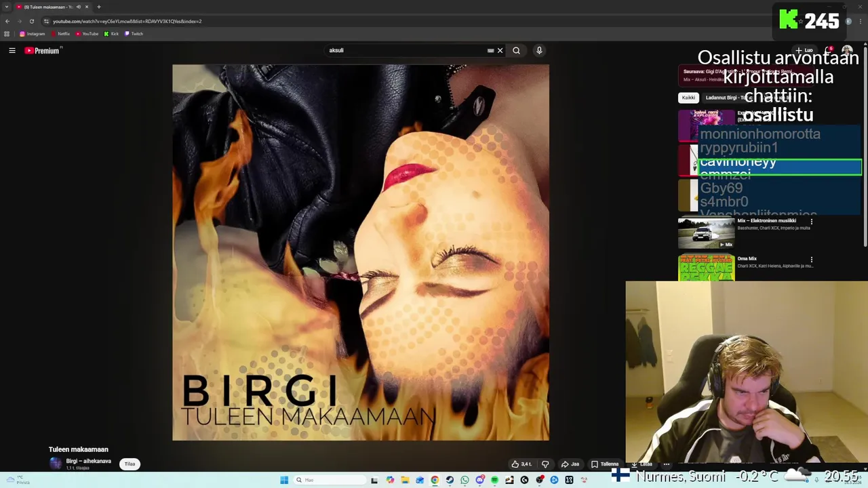Open Birgi – aihekanava channel link

[88, 461]
